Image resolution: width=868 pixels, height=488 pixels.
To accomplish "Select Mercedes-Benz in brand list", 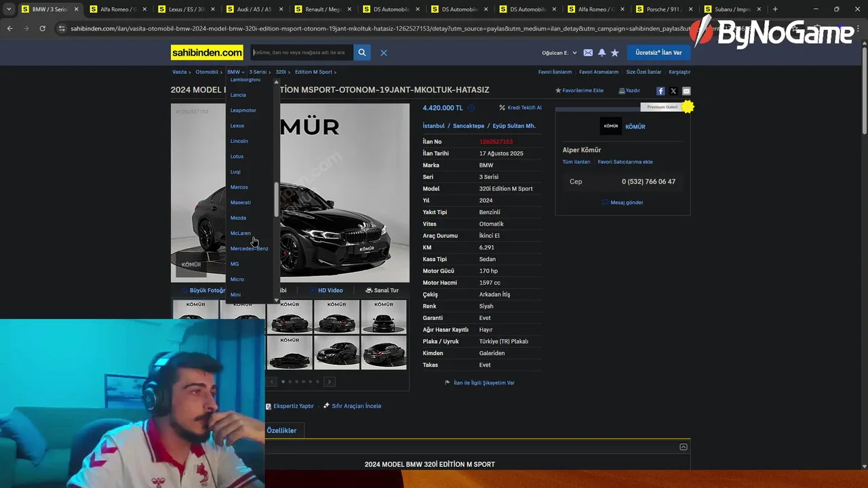I will click(250, 249).
